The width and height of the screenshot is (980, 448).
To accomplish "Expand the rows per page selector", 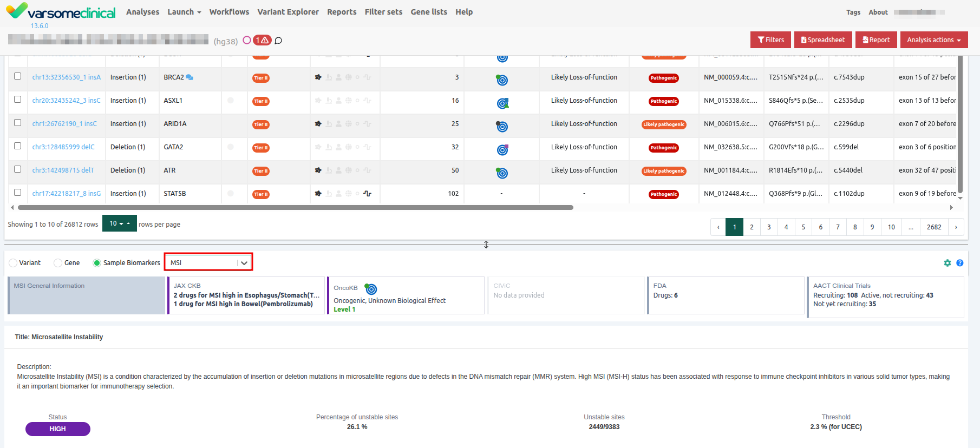I will [x=119, y=223].
